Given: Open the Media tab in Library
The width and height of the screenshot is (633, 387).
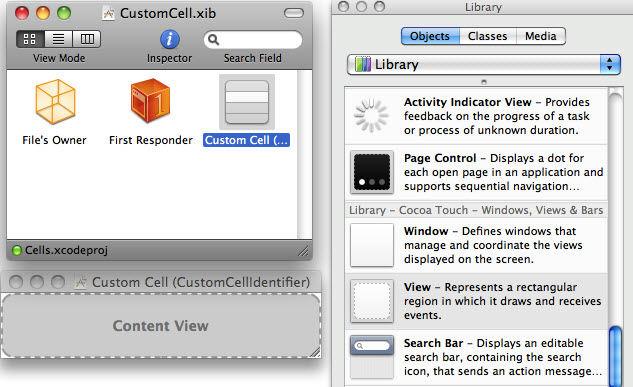Looking at the screenshot, I should tap(541, 36).
